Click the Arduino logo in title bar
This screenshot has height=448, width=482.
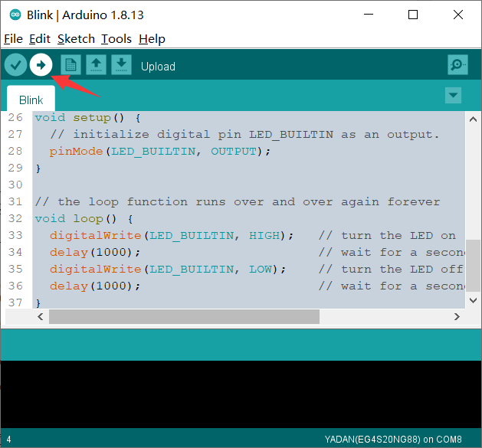pos(15,15)
